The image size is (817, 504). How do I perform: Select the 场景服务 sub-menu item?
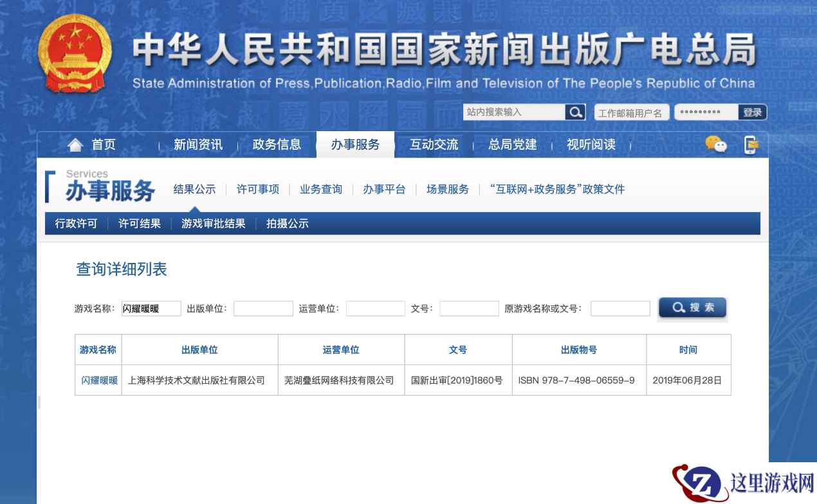[448, 189]
